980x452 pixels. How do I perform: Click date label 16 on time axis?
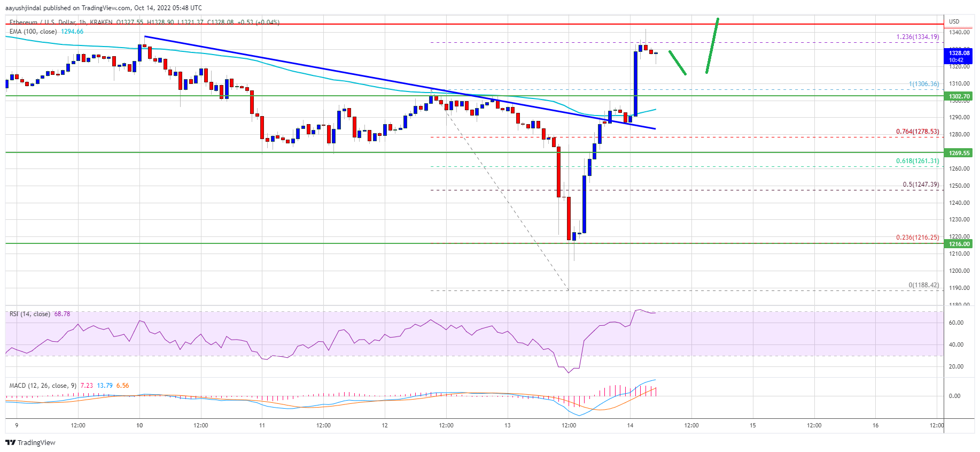click(x=875, y=426)
